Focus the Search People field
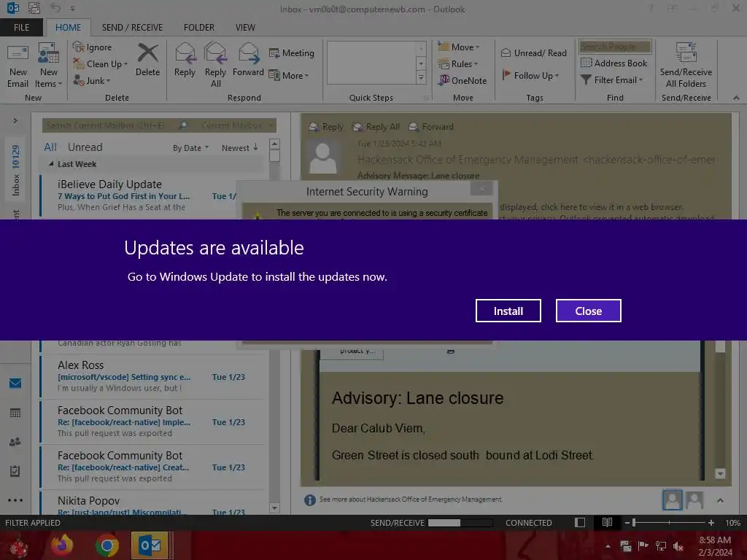Screen dimensions: 747x560 614,47
